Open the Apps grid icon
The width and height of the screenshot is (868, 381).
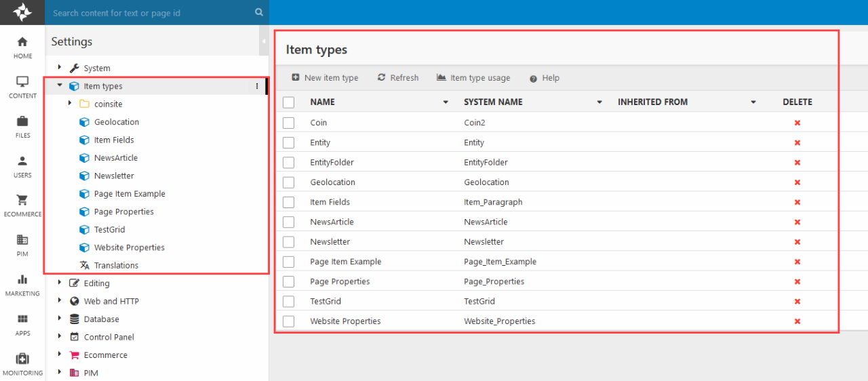[x=22, y=319]
